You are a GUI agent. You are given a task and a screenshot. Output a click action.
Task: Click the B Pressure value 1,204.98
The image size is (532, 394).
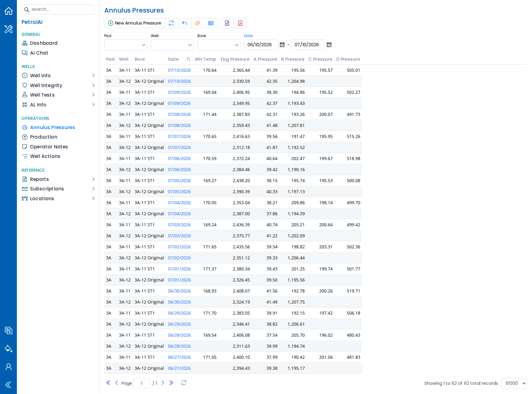point(296,81)
